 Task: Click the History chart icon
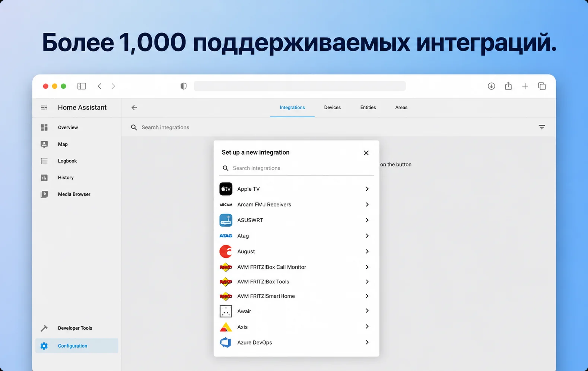44,178
